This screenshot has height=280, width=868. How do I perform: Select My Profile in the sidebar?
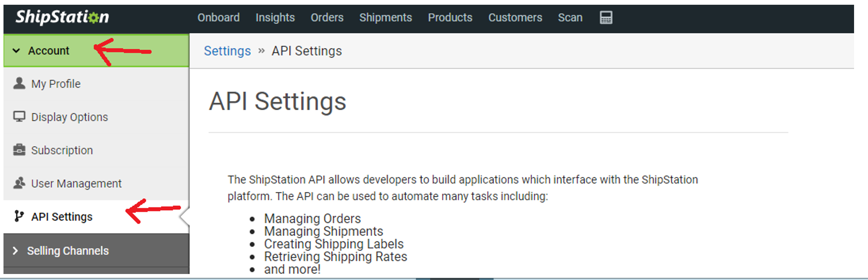96,84
